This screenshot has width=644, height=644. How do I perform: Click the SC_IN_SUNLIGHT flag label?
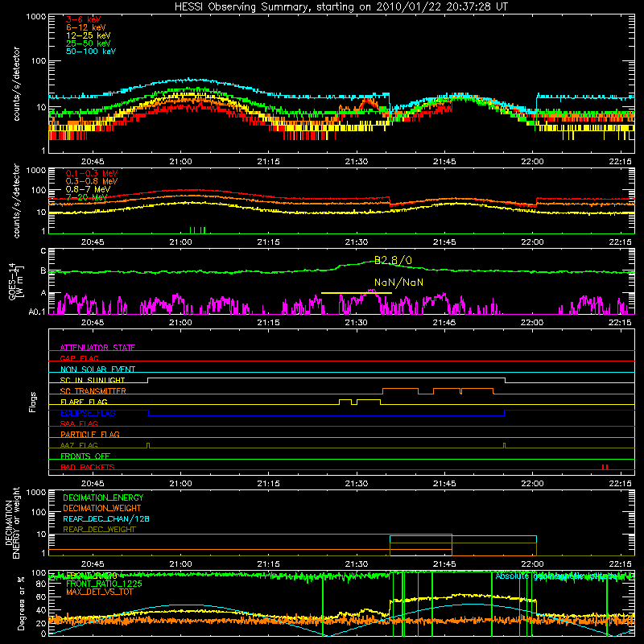(93, 380)
